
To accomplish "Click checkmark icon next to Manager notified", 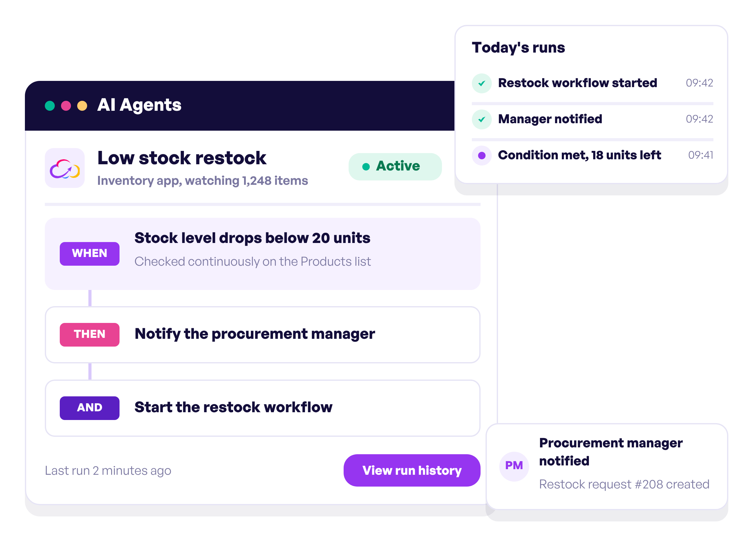I will [482, 119].
